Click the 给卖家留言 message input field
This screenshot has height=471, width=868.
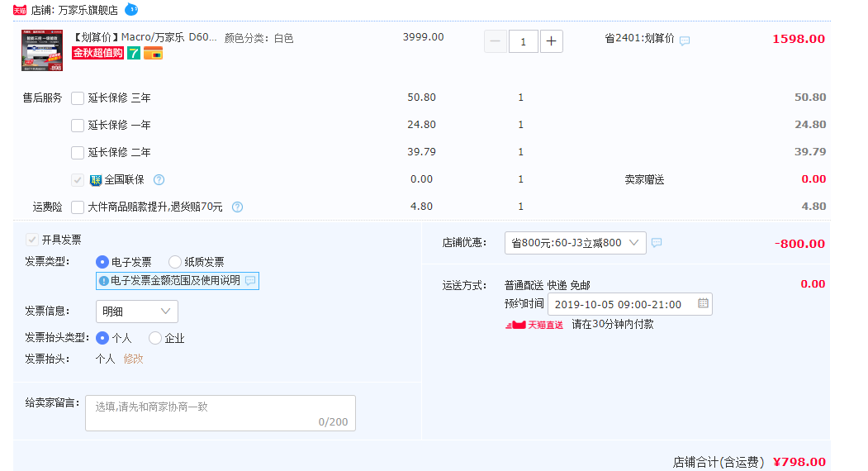pyautogui.click(x=221, y=413)
